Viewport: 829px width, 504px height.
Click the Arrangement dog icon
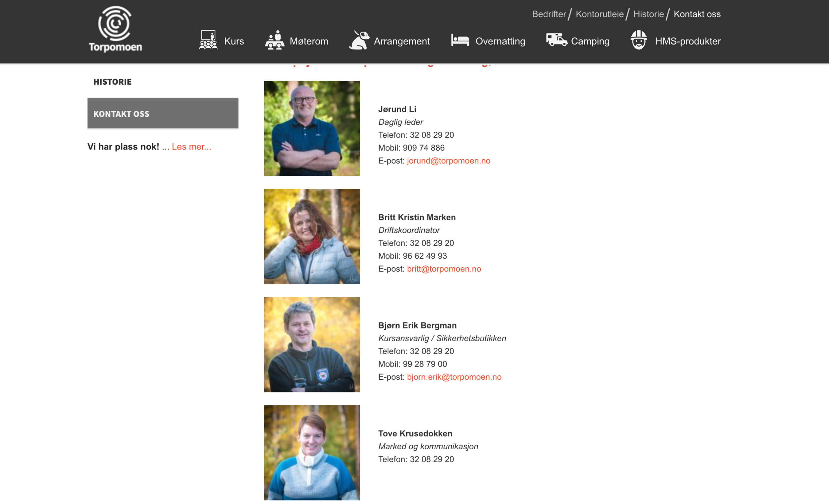(359, 40)
